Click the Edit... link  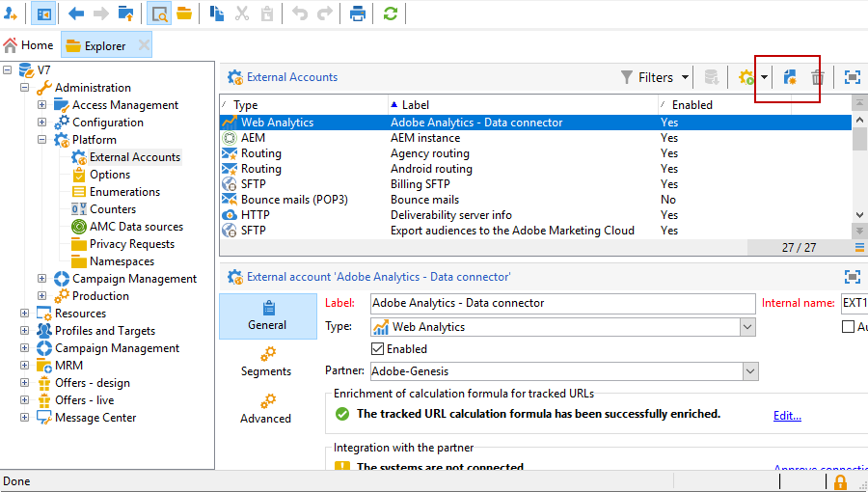click(x=787, y=416)
